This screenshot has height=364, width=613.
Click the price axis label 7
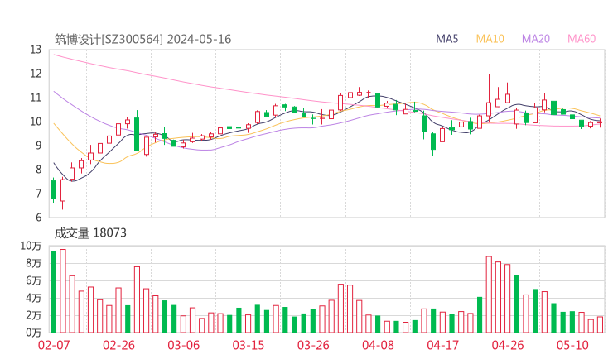tap(38, 194)
